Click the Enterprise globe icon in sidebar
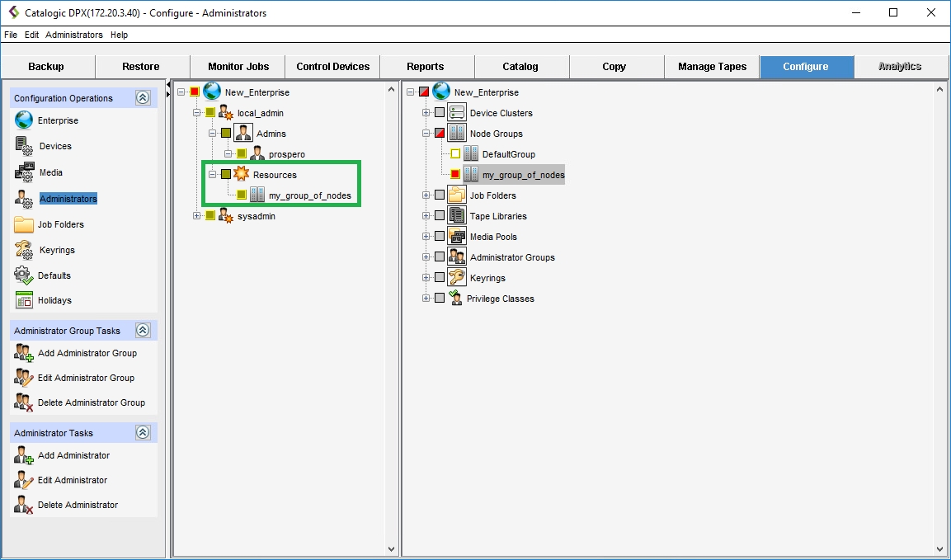Image resolution: width=951 pixels, height=560 pixels. point(24,120)
